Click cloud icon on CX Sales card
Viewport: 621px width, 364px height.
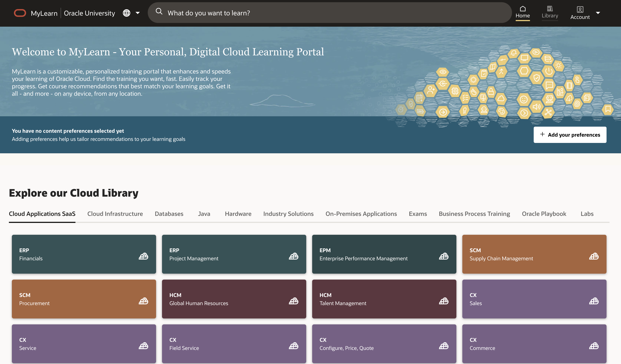pos(594,301)
